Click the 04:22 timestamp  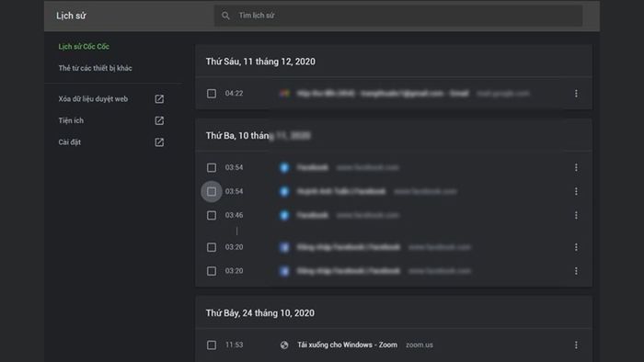tap(234, 94)
